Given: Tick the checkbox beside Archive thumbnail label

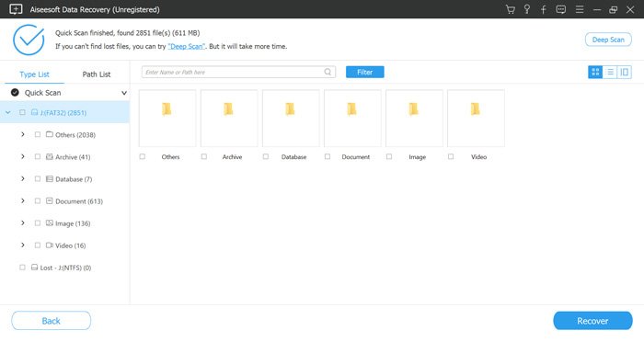Looking at the screenshot, I should [203, 156].
